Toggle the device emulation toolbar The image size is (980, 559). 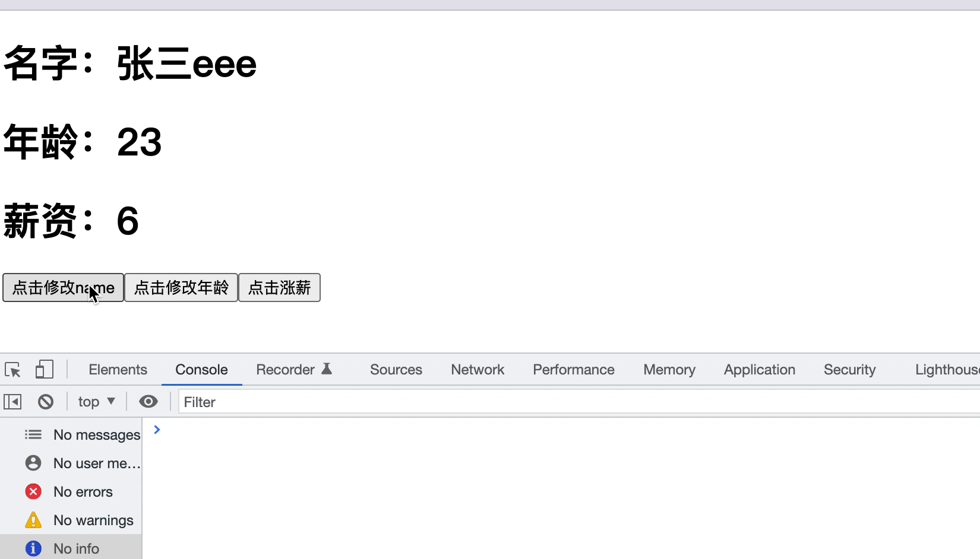(44, 369)
